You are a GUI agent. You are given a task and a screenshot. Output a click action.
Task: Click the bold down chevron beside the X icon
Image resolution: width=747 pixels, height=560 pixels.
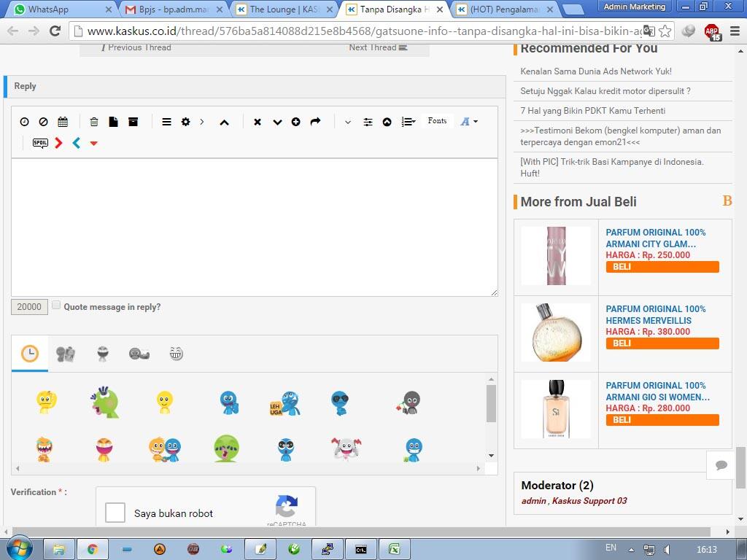[277, 122]
